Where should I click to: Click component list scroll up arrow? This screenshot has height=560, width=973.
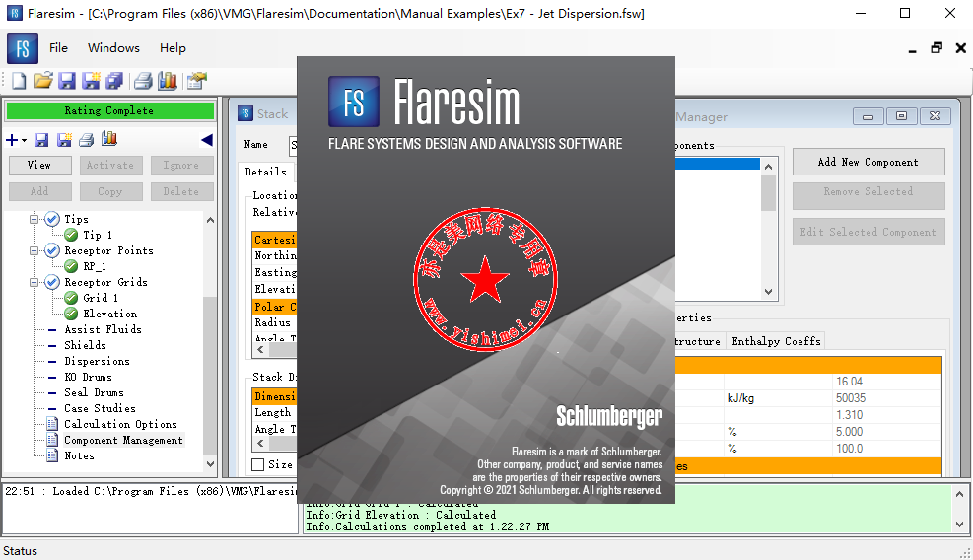(x=768, y=167)
